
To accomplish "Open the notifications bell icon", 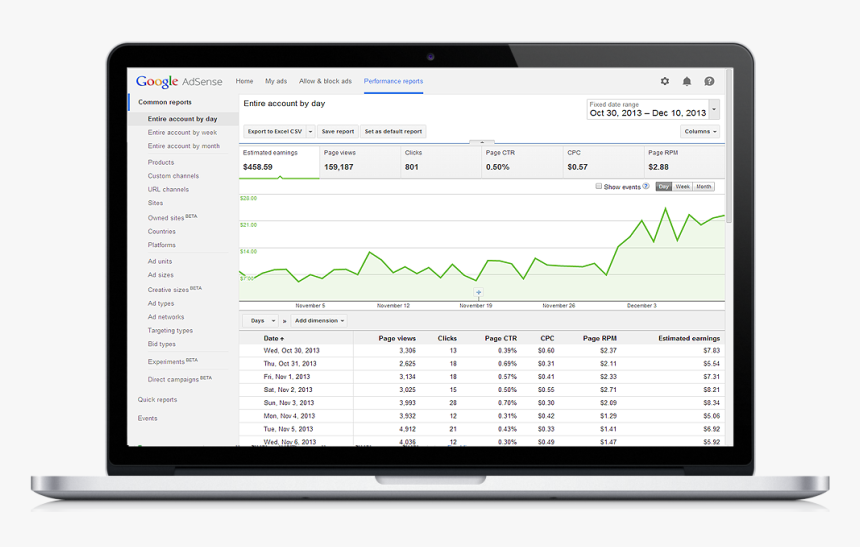I will [x=687, y=81].
